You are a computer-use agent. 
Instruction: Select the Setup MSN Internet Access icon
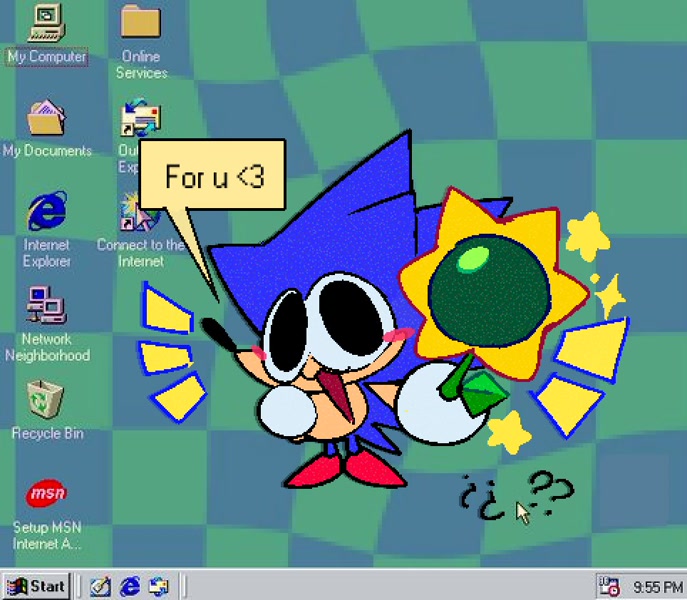(46, 494)
